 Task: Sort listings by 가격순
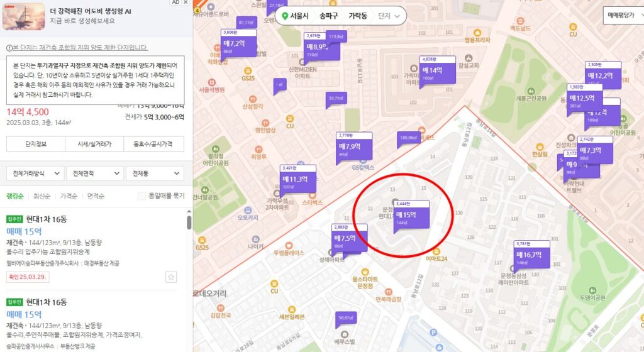point(69,196)
